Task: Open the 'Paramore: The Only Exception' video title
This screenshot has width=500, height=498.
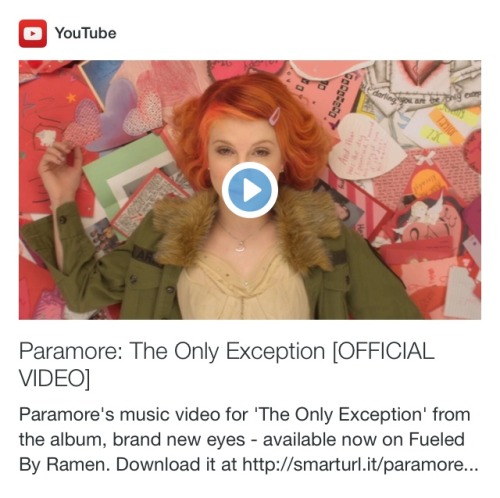Action: click(x=227, y=364)
